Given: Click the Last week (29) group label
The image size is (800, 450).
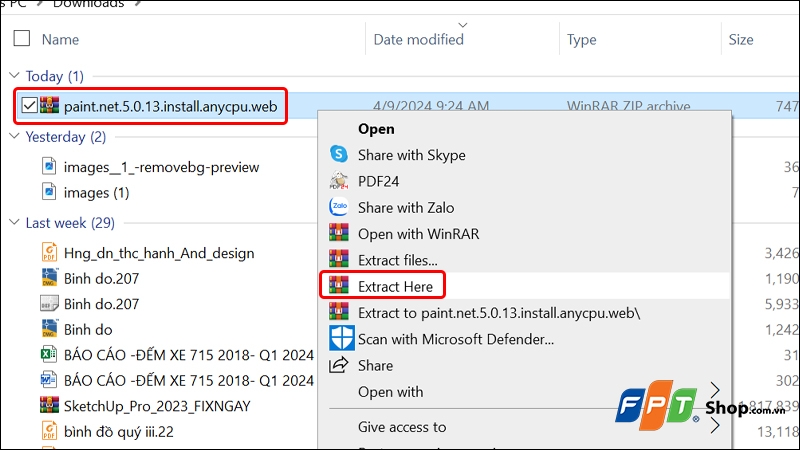Looking at the screenshot, I should 70,223.
